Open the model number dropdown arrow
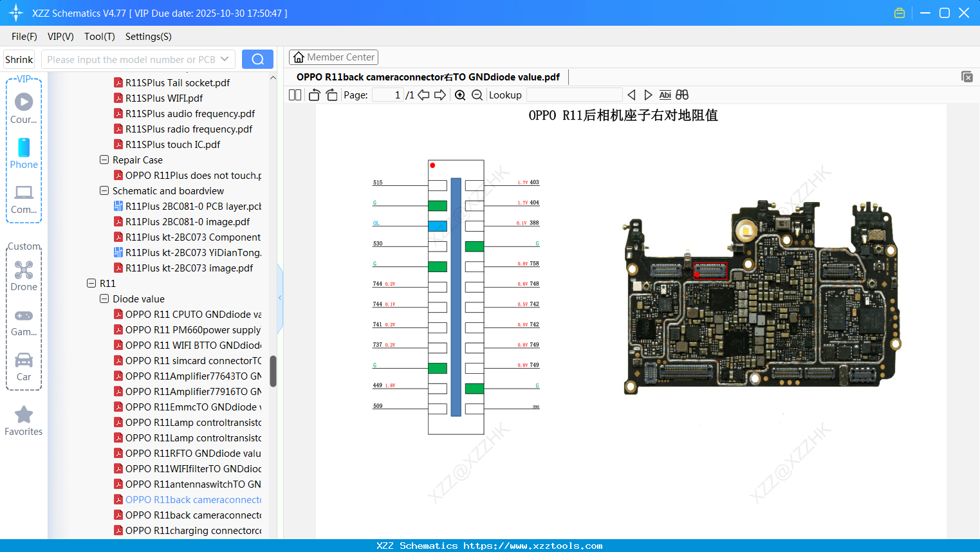980x552 pixels. pyautogui.click(x=225, y=59)
